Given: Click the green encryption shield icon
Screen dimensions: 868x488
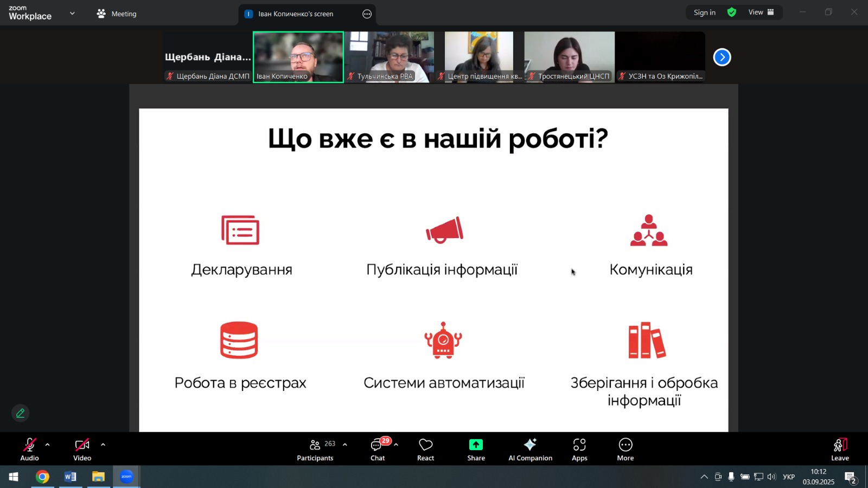Looking at the screenshot, I should 732,12.
